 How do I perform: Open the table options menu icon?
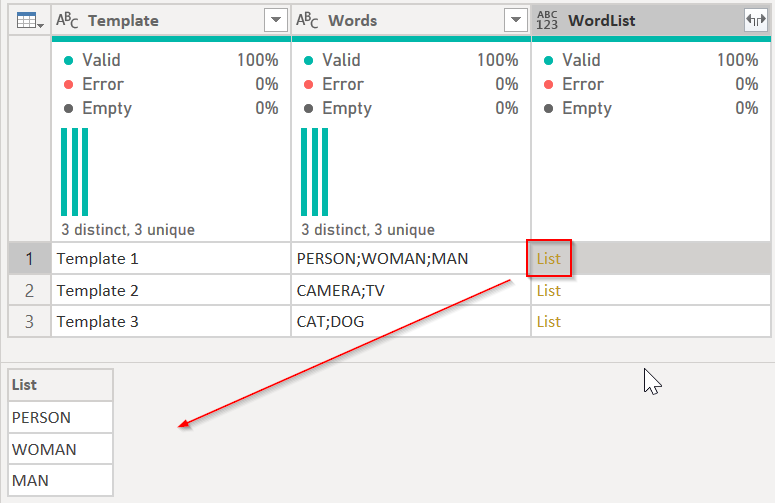(x=30, y=21)
